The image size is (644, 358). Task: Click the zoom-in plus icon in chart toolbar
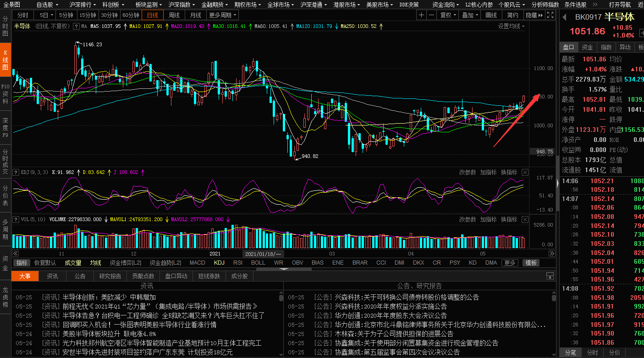(421, 15)
